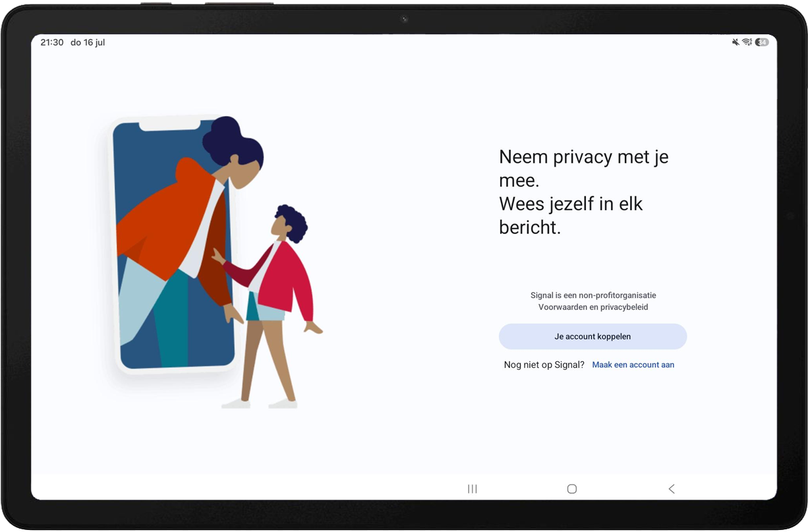Tap the Android home navigation icon
Screen dimensions: 808x532
point(572,488)
